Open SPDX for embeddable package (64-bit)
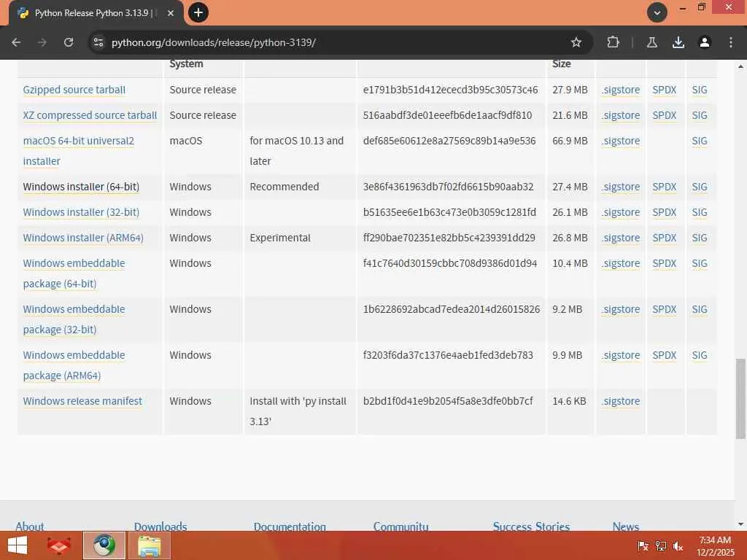747x560 pixels. click(664, 263)
